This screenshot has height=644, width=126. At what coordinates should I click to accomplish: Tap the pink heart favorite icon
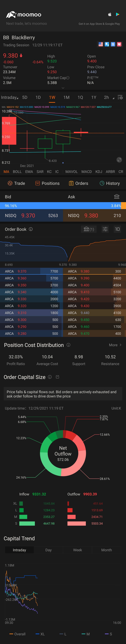tap(119, 44)
